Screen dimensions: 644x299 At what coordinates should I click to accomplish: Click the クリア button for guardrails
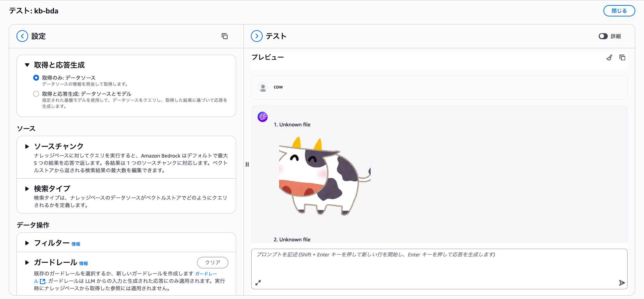point(213,262)
